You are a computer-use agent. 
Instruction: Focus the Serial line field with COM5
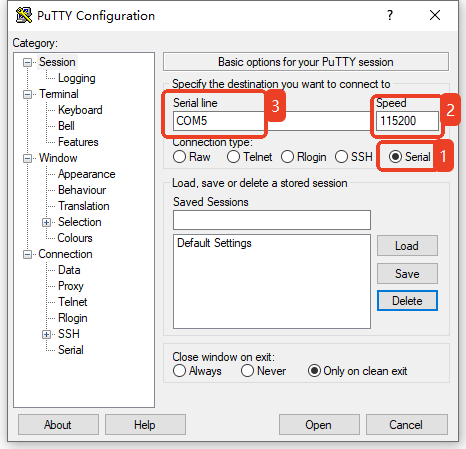click(218, 121)
